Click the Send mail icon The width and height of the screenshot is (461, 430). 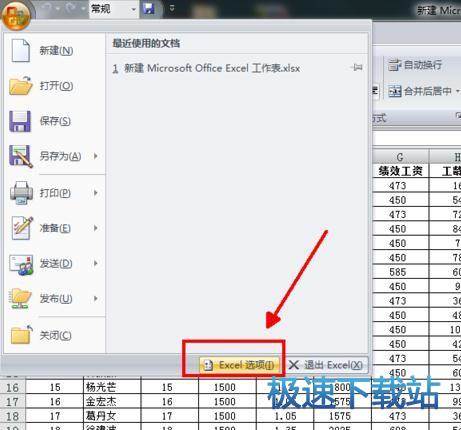pos(21,264)
